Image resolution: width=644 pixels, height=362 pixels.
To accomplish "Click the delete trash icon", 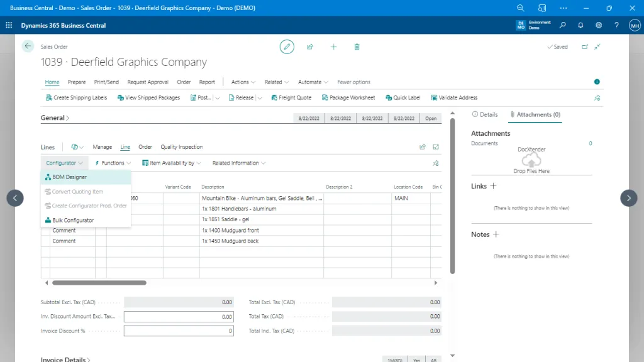I will pyautogui.click(x=357, y=47).
